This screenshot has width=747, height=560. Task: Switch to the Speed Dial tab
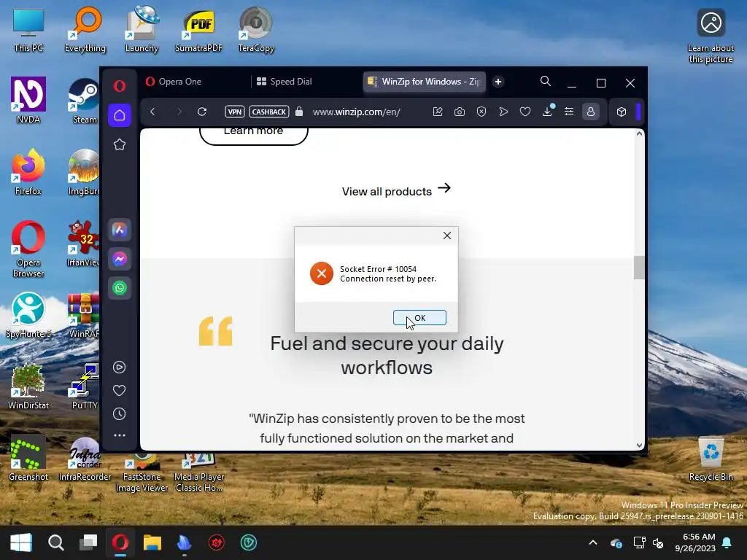click(305, 82)
